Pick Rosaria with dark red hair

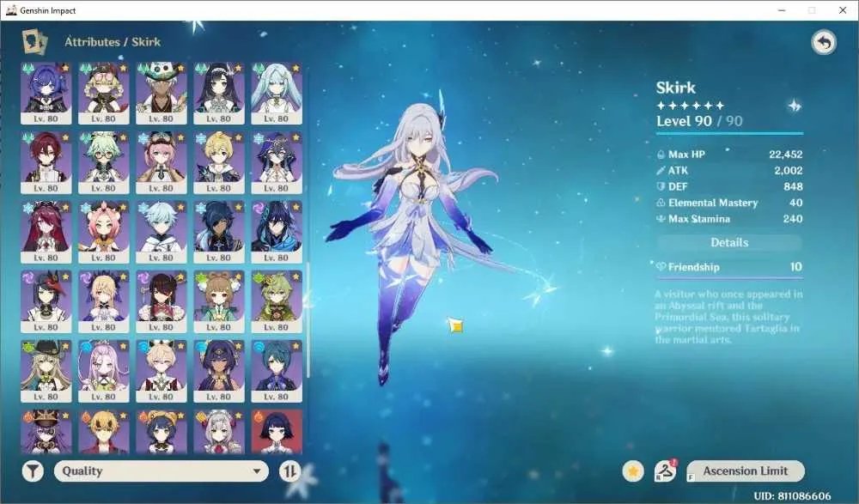46,233
